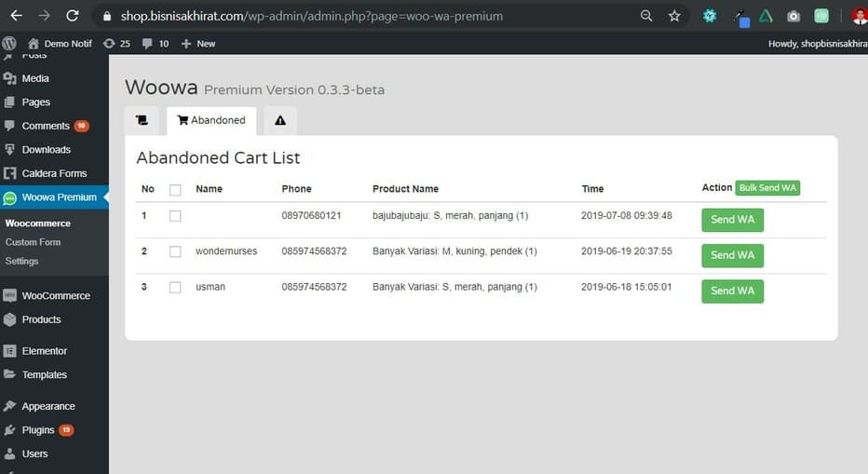Open Settings under Woowa Premium

[22, 262]
